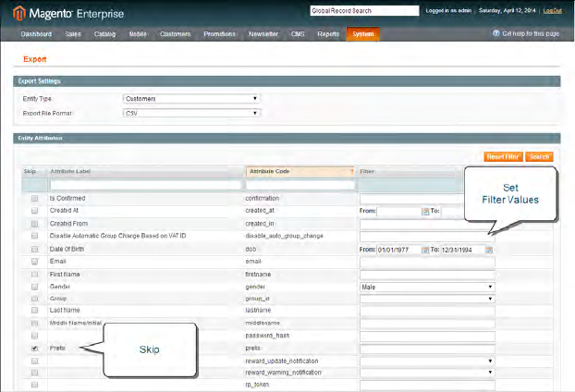Click the email filter text field

click(x=427, y=262)
